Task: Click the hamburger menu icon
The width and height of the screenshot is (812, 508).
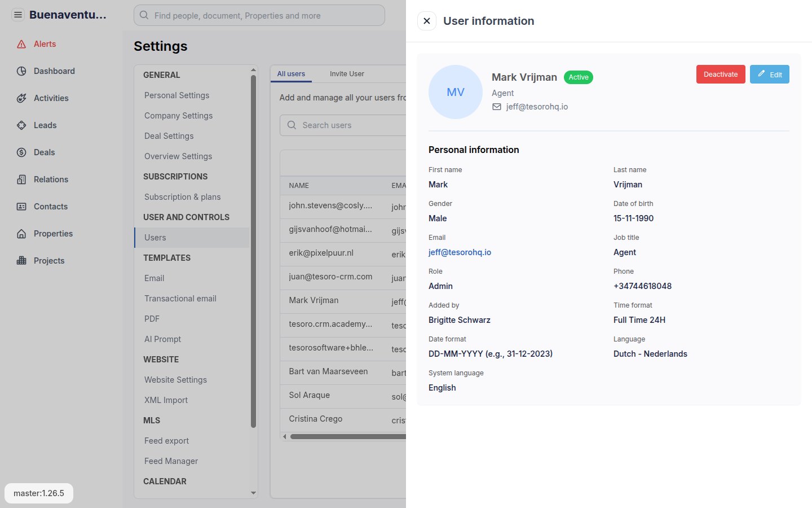Action: point(18,15)
